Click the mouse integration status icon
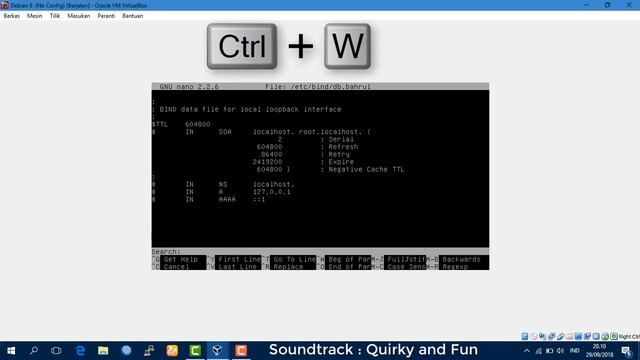Screen dimensions: 640x360 click(x=605, y=336)
